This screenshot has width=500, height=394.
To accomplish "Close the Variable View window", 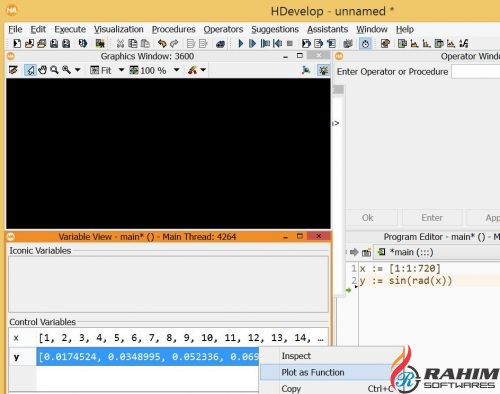I will click(x=319, y=236).
